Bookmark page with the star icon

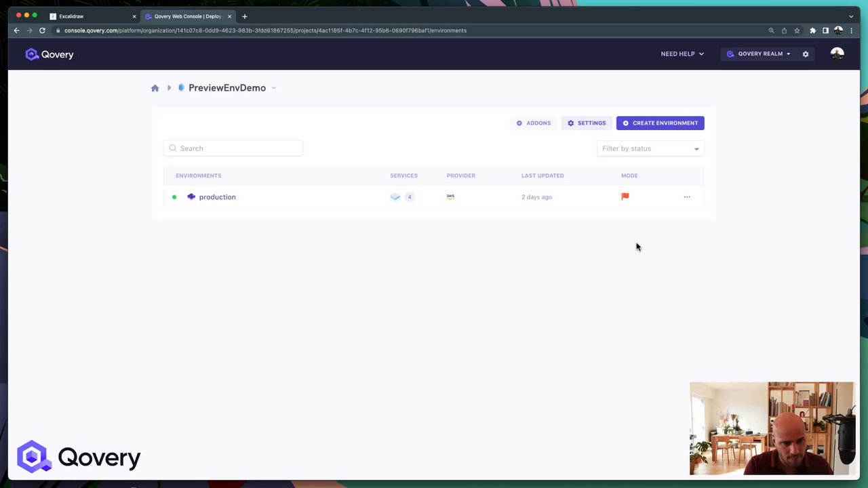coord(797,30)
